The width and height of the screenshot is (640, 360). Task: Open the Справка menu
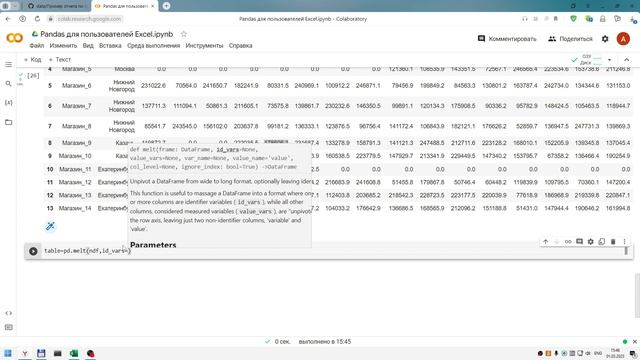click(240, 46)
